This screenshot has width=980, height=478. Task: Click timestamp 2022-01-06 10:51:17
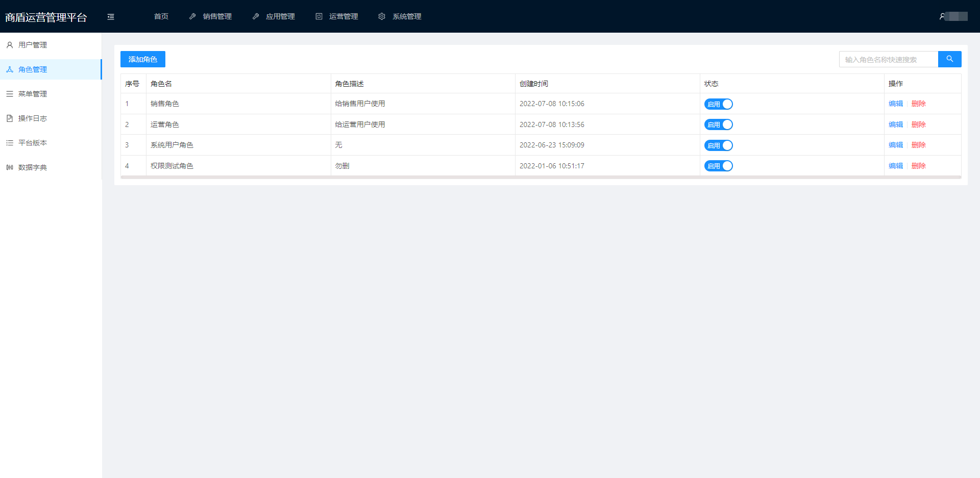coord(552,166)
